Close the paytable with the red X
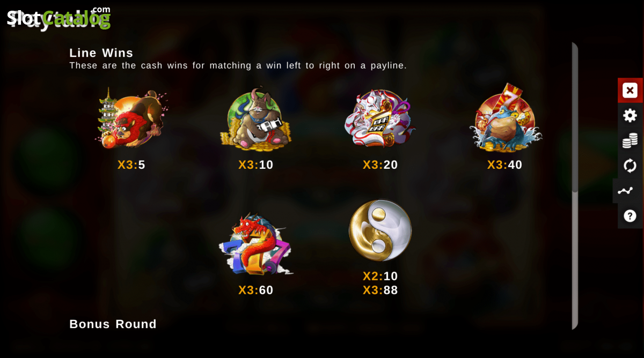Image resolution: width=644 pixels, height=358 pixels. pos(630,90)
